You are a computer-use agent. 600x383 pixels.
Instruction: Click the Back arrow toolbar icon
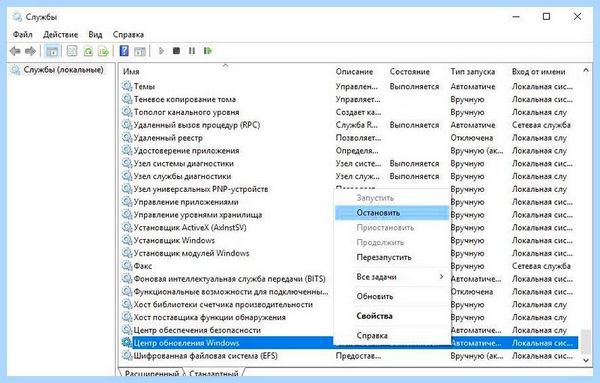pyautogui.click(x=15, y=51)
